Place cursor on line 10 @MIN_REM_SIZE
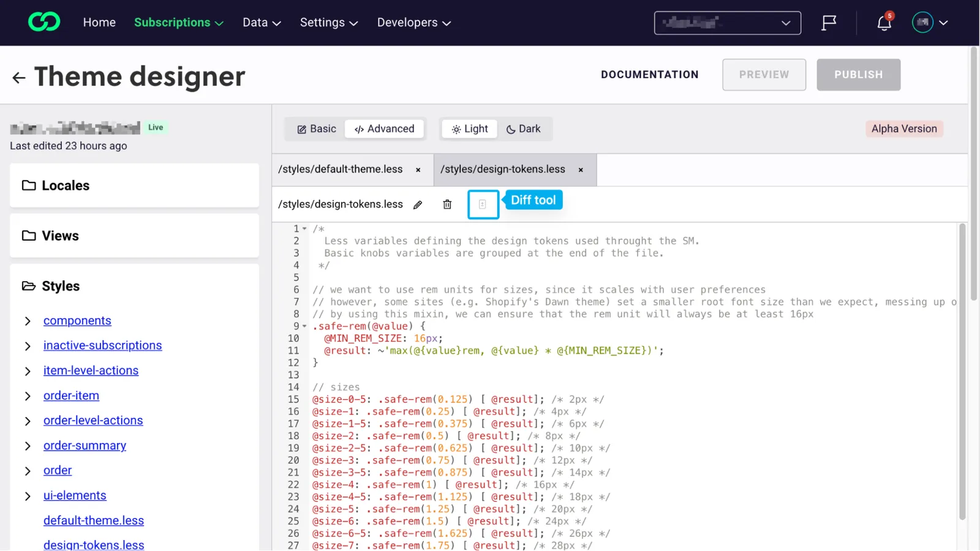This screenshot has width=980, height=551. point(363,339)
